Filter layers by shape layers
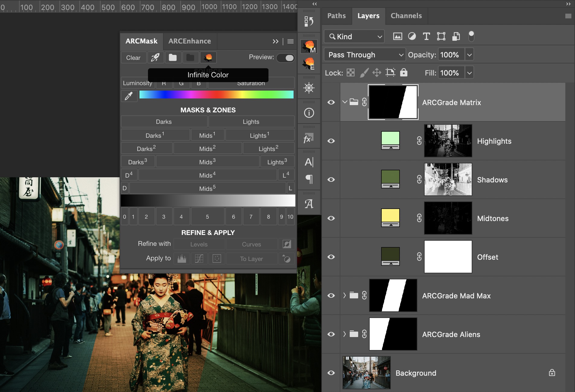Image resolution: width=575 pixels, height=392 pixels. [441, 37]
